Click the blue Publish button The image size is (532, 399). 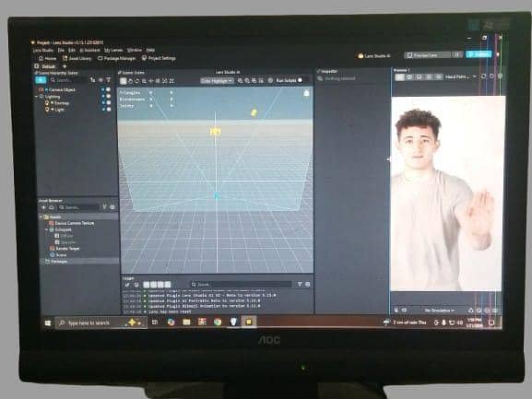click(x=479, y=54)
